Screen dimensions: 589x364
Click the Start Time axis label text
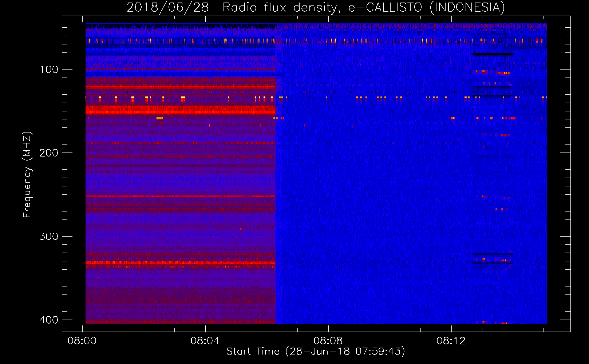(x=316, y=352)
